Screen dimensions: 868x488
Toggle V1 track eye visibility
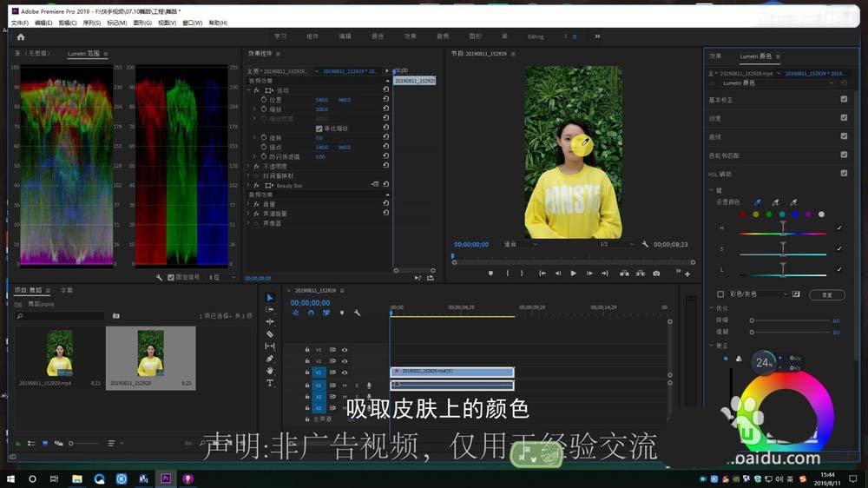(x=345, y=373)
